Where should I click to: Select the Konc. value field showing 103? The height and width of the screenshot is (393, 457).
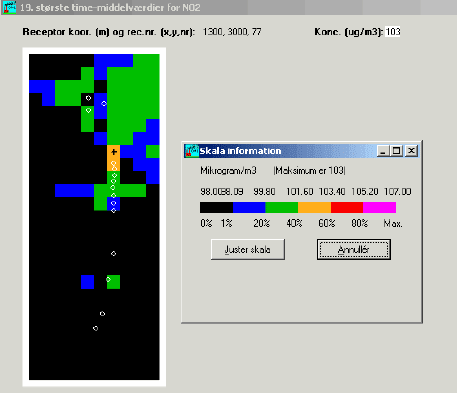393,32
